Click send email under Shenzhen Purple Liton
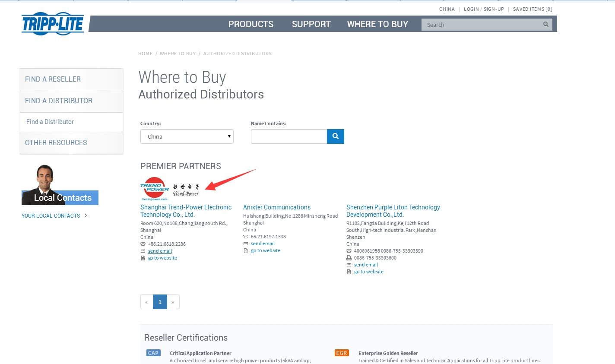The height and width of the screenshot is (364, 615). [x=366, y=265]
